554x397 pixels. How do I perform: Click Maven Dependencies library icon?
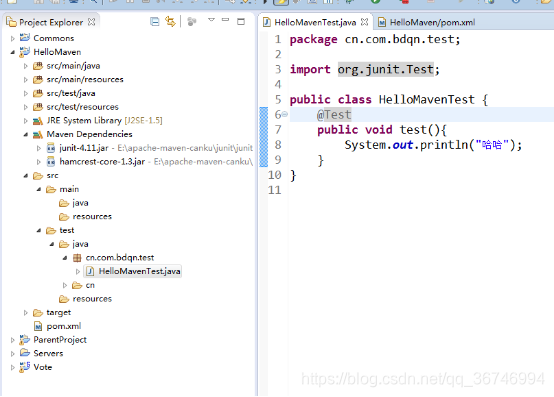click(x=38, y=135)
